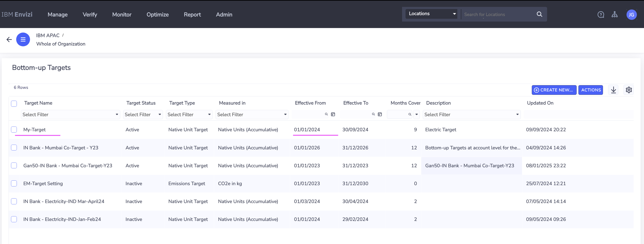Open the organization hierarchy icon
This screenshot has width=644, height=244.
click(x=614, y=15)
